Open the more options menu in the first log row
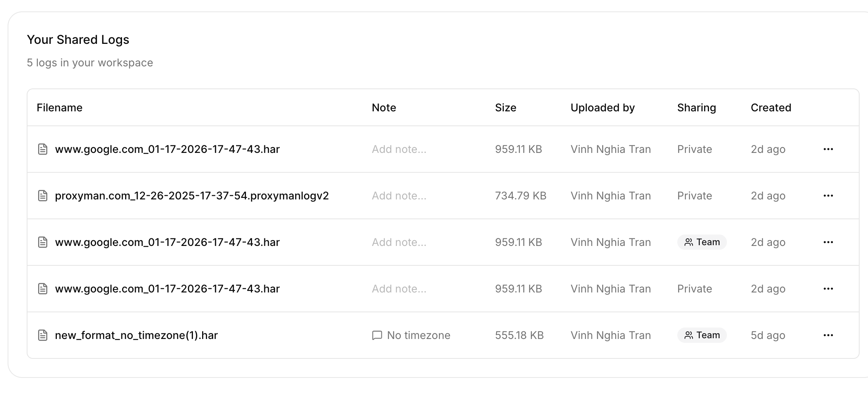Screen dimensions: 868x408 [x=828, y=149]
